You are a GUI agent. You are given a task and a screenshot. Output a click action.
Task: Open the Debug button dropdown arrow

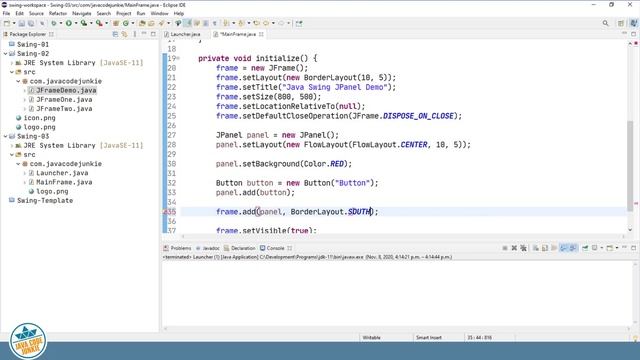pyautogui.click(x=61, y=23)
